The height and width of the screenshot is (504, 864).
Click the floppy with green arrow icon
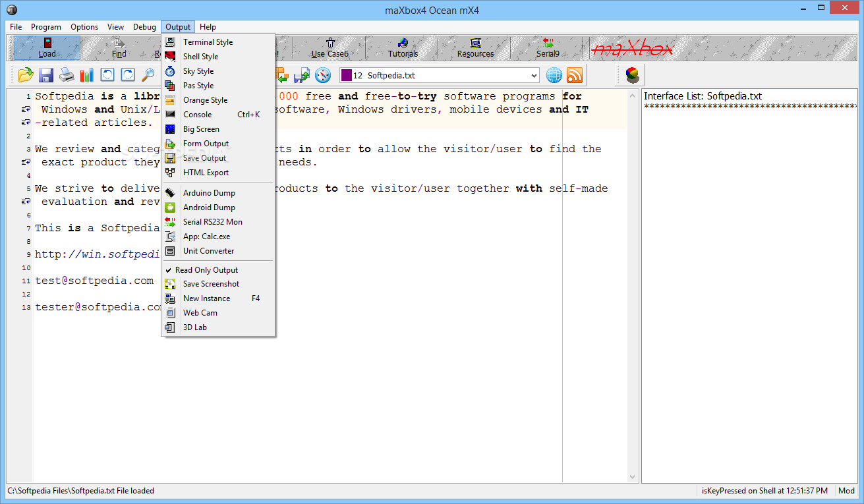coord(302,75)
